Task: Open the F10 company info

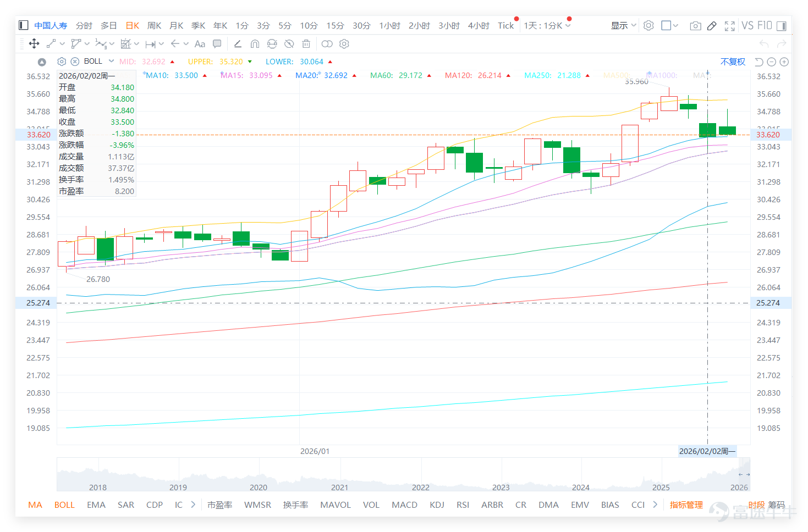Action: click(765, 25)
